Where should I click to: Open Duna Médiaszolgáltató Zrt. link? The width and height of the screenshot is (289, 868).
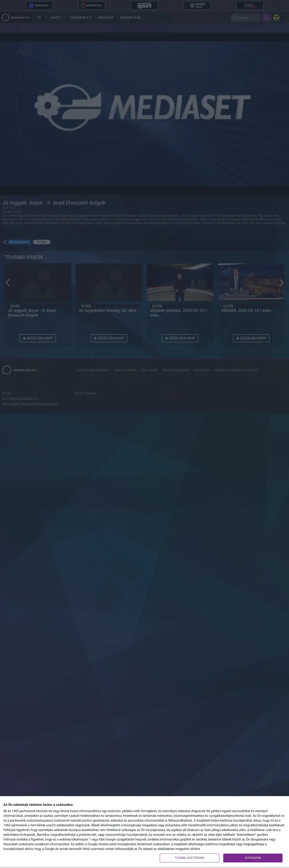pyautogui.click(x=20, y=399)
